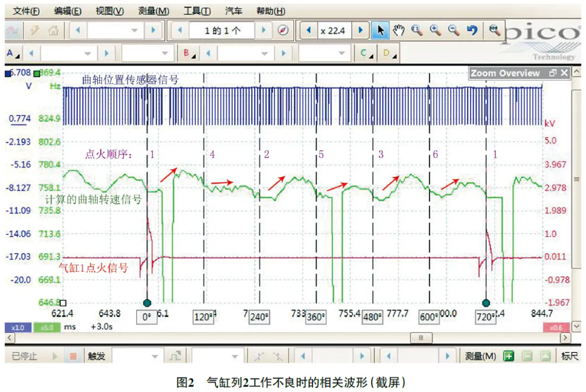Decrease Channel A input range
Viewport: 586px width, 392px height.
(x=31, y=53)
